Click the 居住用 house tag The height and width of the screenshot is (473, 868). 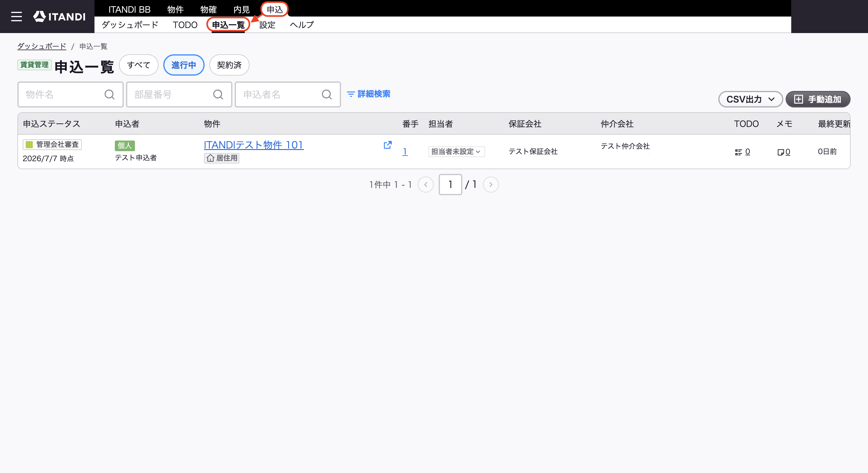tap(222, 158)
